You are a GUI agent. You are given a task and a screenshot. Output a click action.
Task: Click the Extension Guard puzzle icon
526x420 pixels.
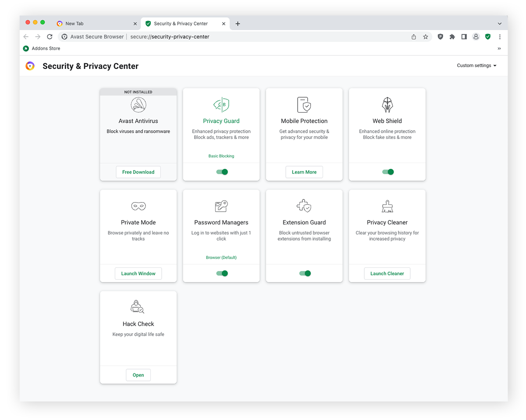[x=304, y=206]
